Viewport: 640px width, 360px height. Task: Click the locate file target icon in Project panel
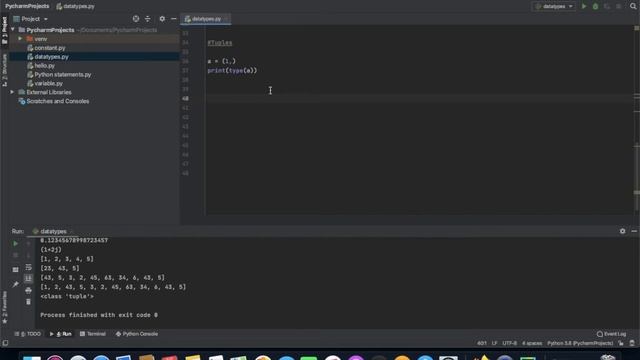136,19
